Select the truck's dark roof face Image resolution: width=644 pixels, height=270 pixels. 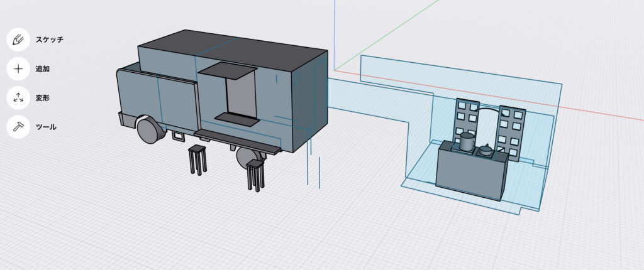pos(233,47)
